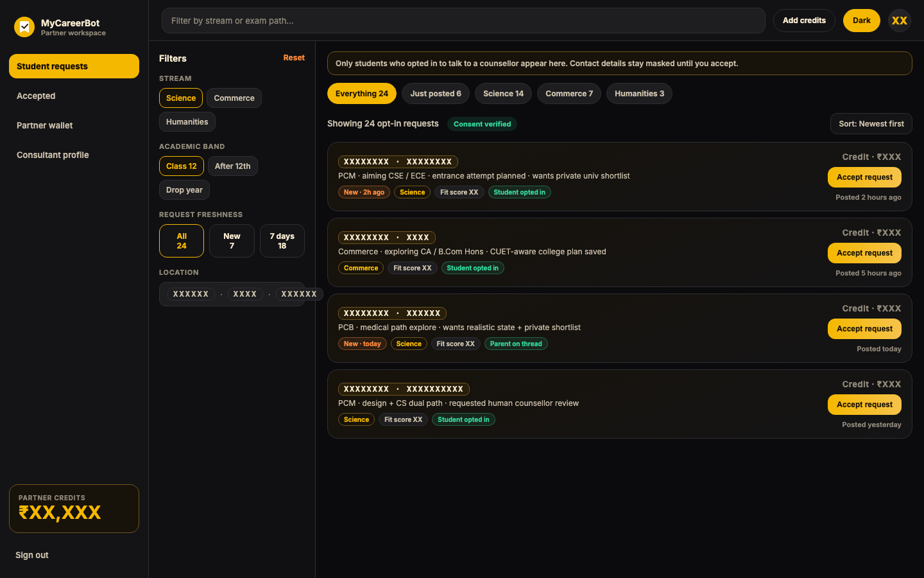
Task: Click the counsellor opt-in notice banner
Action: pos(620,64)
